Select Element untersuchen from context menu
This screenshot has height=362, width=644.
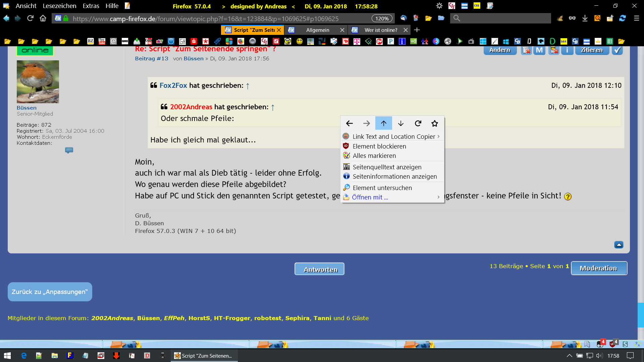tap(382, 188)
